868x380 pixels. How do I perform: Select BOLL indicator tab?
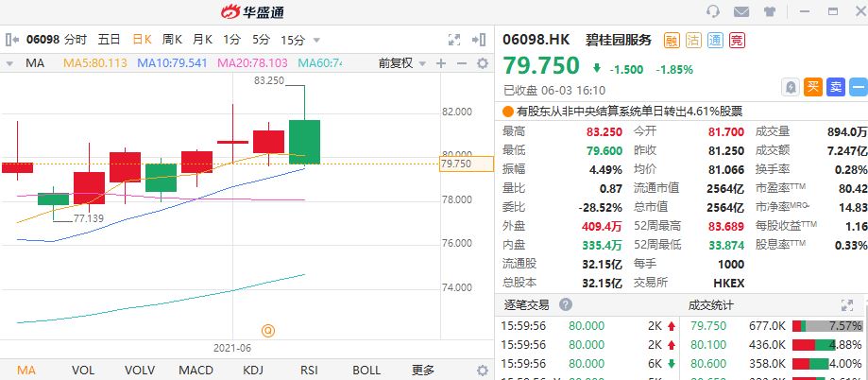tap(366, 370)
